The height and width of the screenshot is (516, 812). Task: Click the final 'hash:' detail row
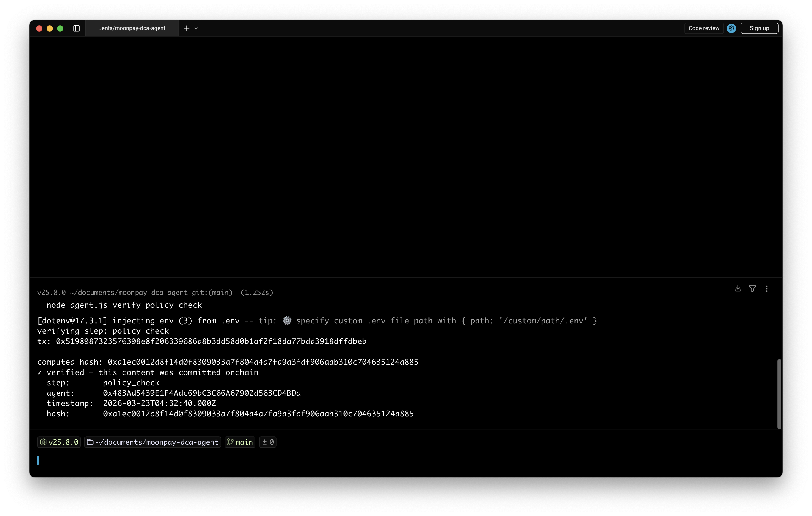230,414
